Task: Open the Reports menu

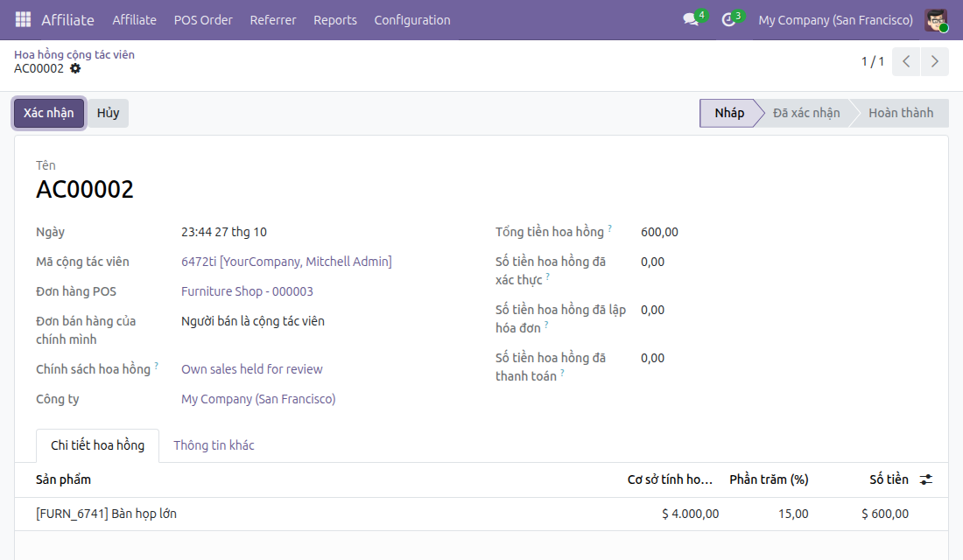Action: (x=335, y=19)
